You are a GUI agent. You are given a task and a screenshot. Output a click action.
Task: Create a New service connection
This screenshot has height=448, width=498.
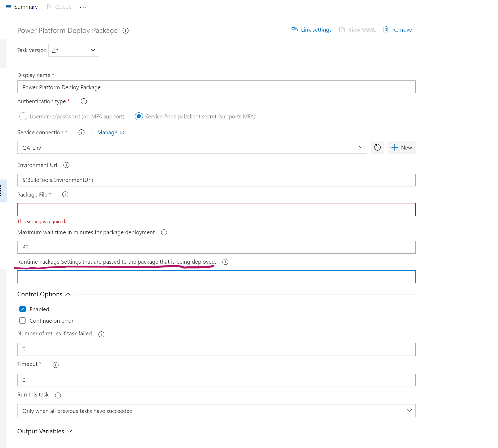coord(401,147)
